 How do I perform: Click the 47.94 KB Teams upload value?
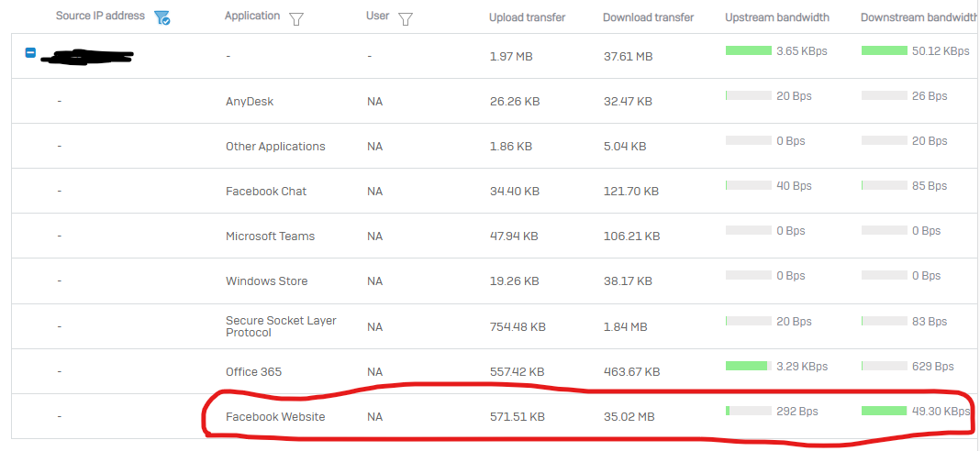[x=514, y=236]
